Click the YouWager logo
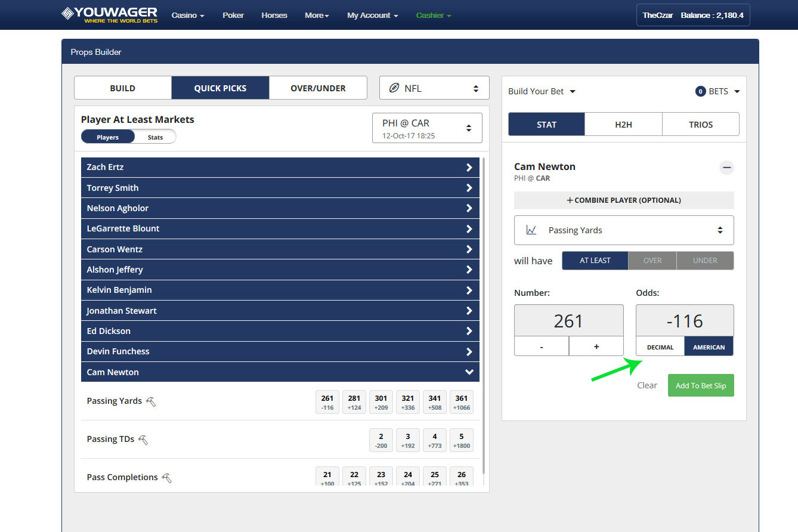This screenshot has width=798, height=532. pos(110,14)
